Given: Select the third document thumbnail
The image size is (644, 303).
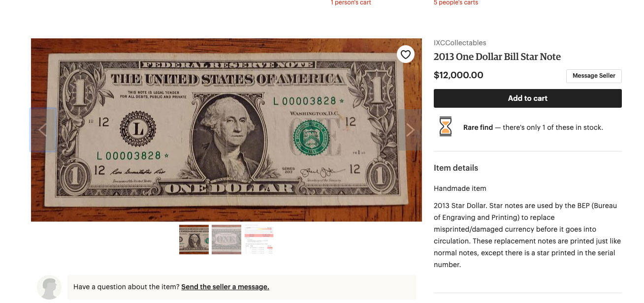Looking at the screenshot, I should tap(259, 240).
